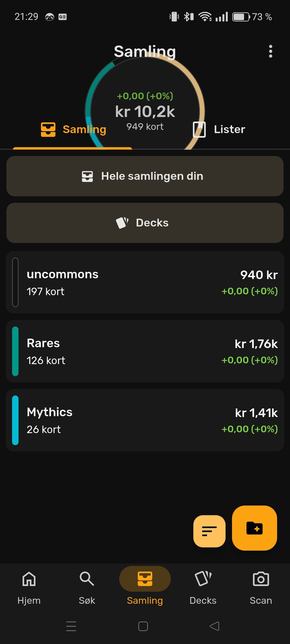
Task: Switch to the Lister tab
Action: click(219, 130)
